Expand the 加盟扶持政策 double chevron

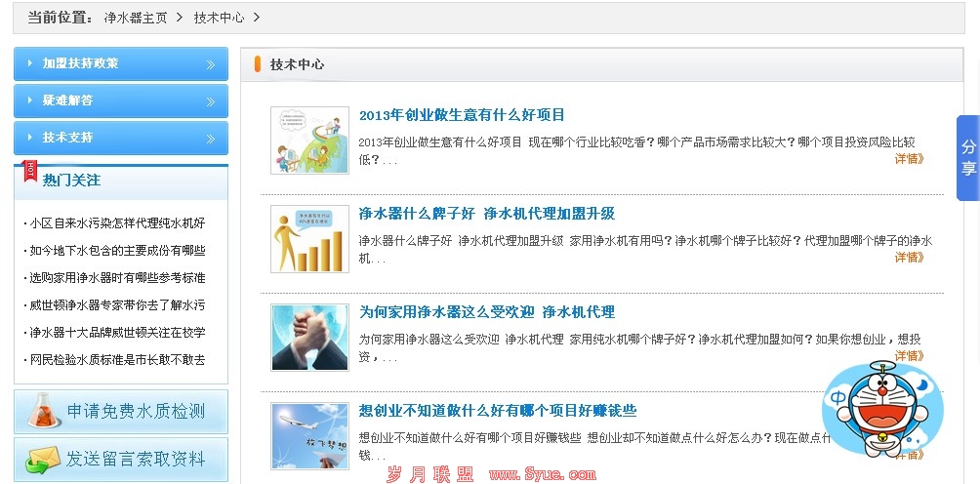click(x=211, y=64)
